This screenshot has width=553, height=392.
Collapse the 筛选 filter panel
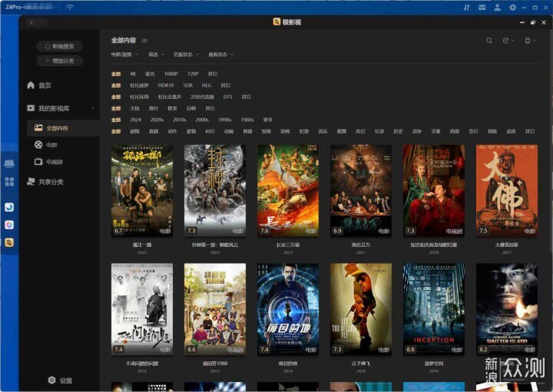pyautogui.click(x=156, y=54)
